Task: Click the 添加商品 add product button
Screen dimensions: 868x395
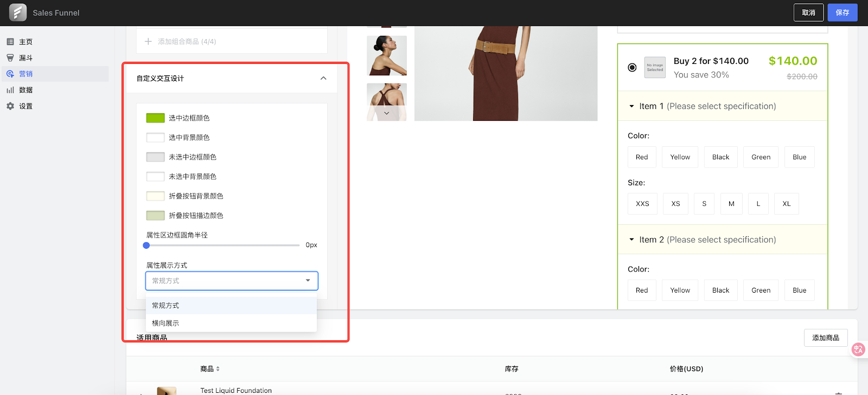Action: pos(826,338)
